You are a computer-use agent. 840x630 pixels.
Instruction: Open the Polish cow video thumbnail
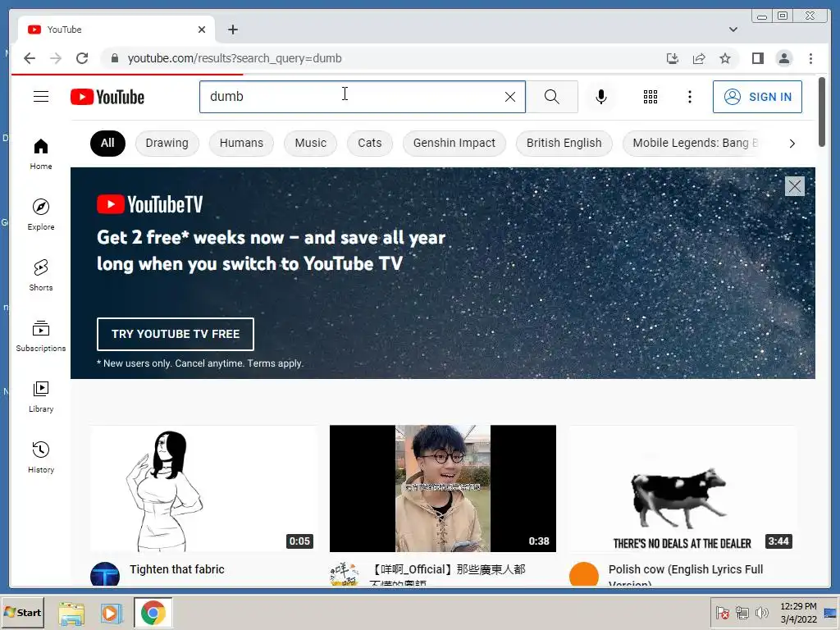[682, 489]
